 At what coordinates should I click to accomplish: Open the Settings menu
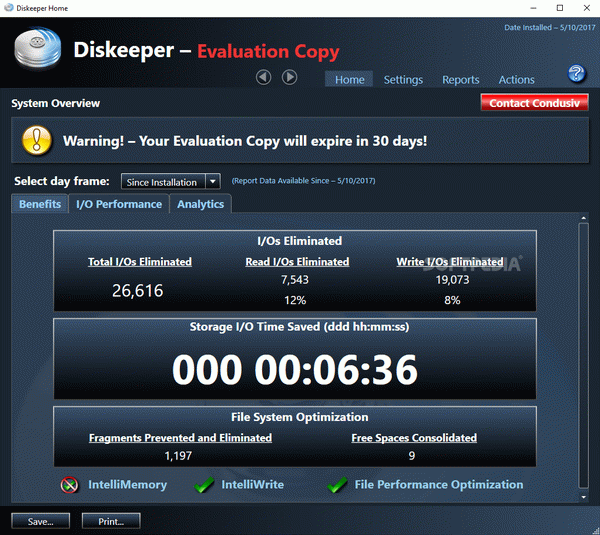click(x=403, y=80)
